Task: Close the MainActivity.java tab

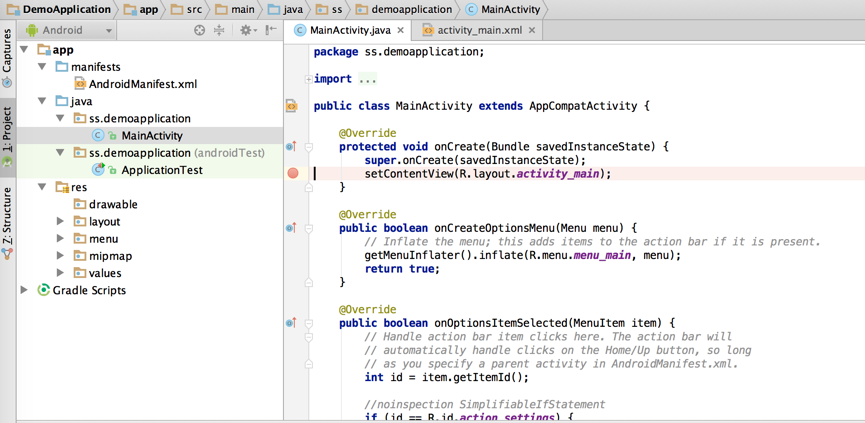Action: pyautogui.click(x=400, y=30)
